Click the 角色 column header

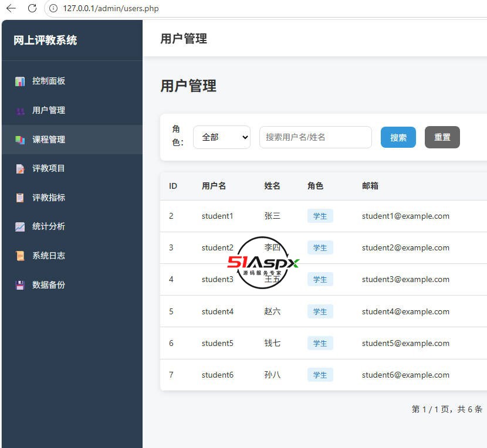[316, 186]
